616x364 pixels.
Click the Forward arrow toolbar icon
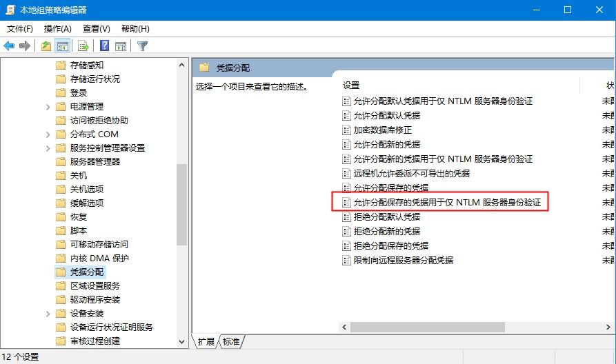25,46
